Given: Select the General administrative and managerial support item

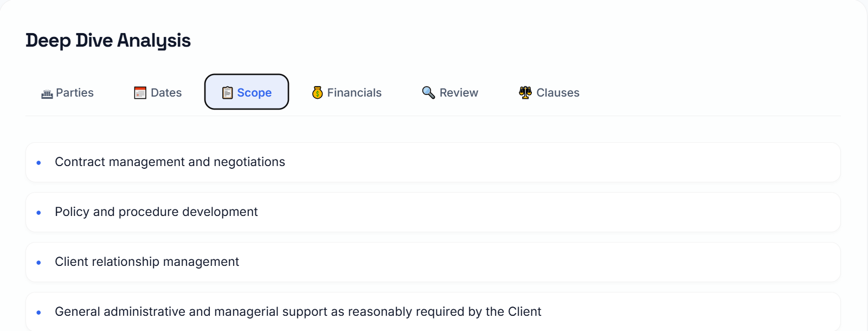Looking at the screenshot, I should point(298,312).
